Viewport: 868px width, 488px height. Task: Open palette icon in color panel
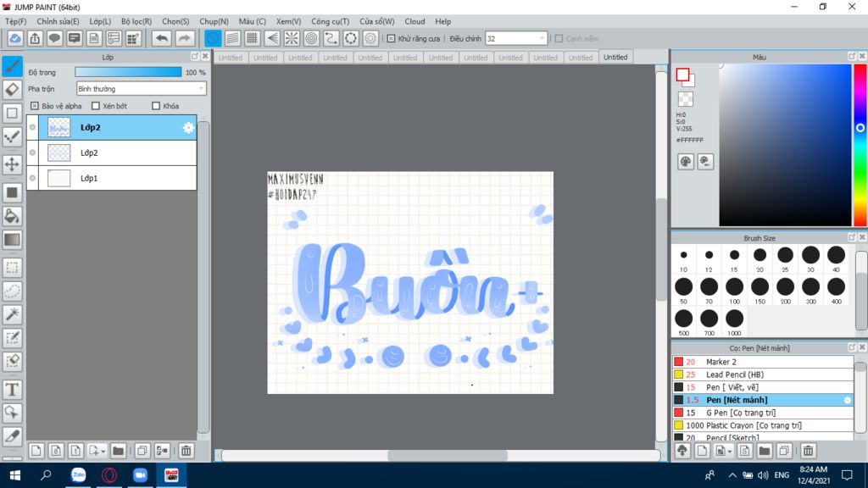(x=685, y=162)
